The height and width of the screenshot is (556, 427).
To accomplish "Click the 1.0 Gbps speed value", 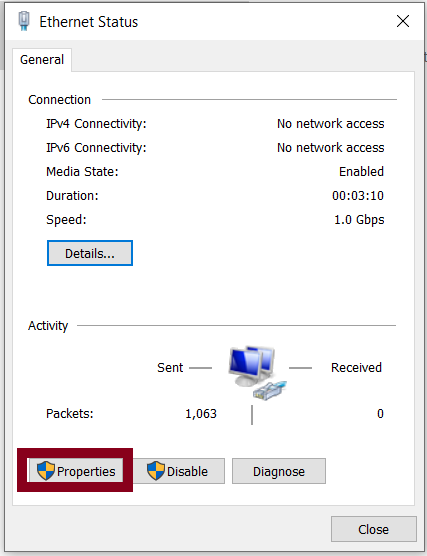I will pyautogui.click(x=359, y=220).
